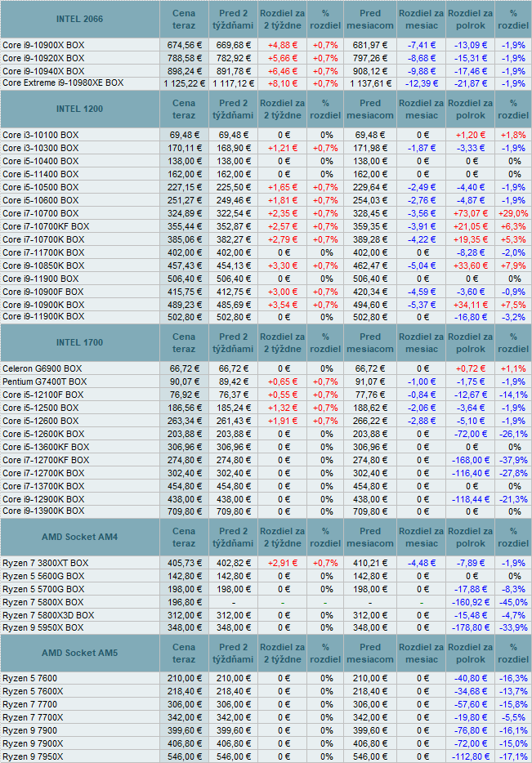Click the +34,11 € value for i9-10900K

tap(470, 305)
